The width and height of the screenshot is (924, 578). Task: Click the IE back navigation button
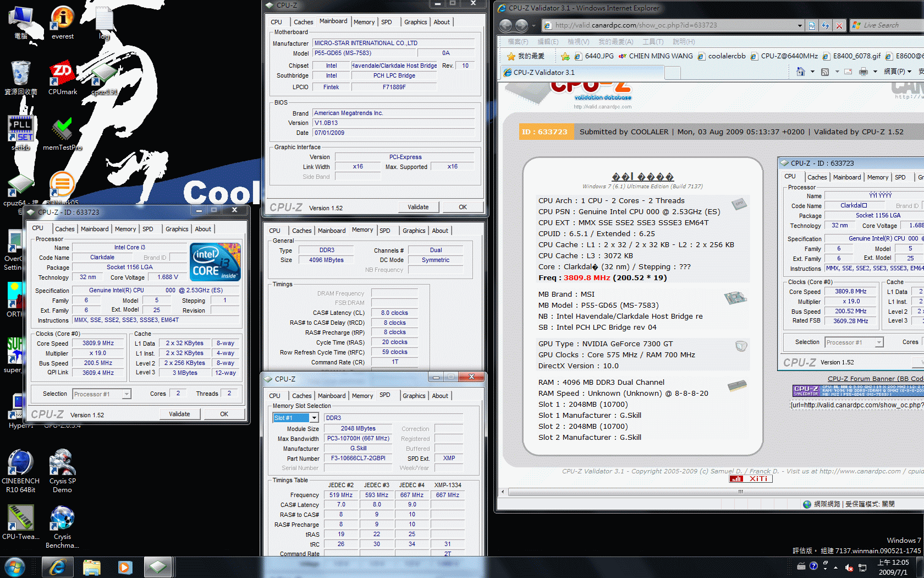pyautogui.click(x=505, y=25)
